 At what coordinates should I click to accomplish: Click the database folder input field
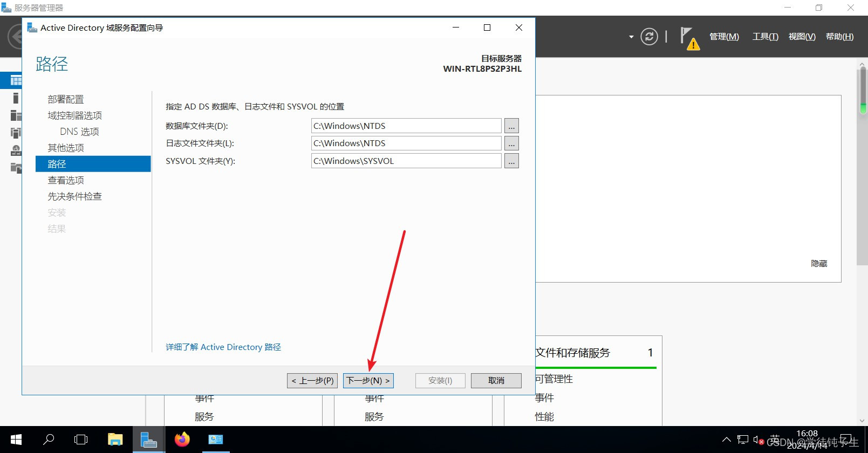(x=406, y=126)
